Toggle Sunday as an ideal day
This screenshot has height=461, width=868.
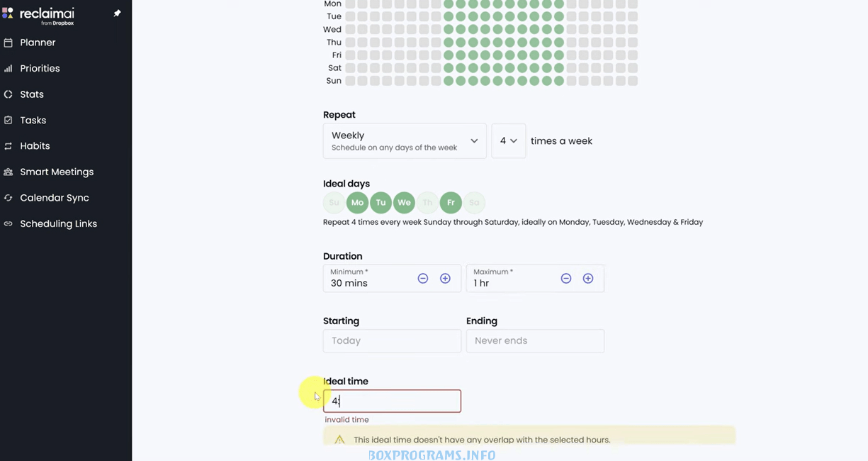(x=334, y=203)
